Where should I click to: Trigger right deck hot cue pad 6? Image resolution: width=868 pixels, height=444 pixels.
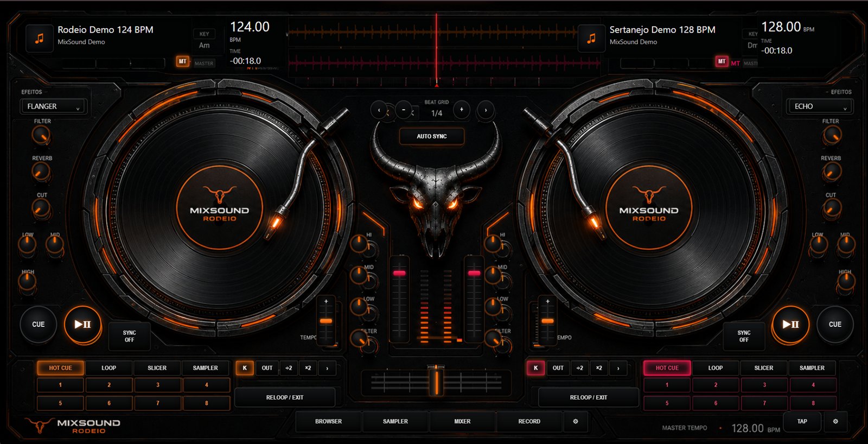point(716,403)
